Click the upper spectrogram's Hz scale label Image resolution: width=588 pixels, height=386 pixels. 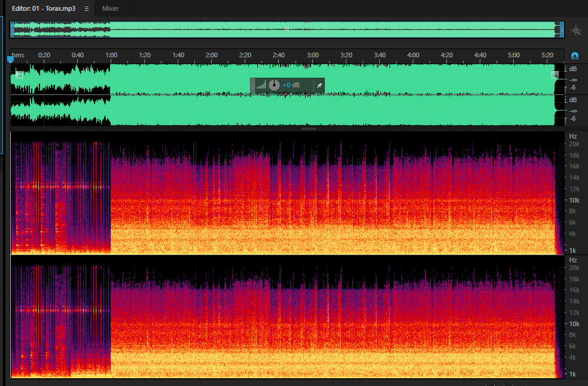tap(573, 136)
